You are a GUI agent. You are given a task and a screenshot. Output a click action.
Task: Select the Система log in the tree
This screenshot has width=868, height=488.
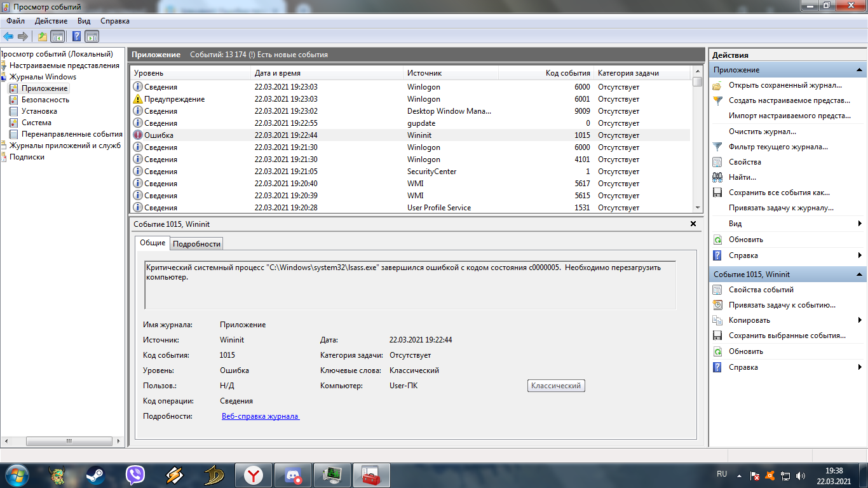tap(36, 123)
